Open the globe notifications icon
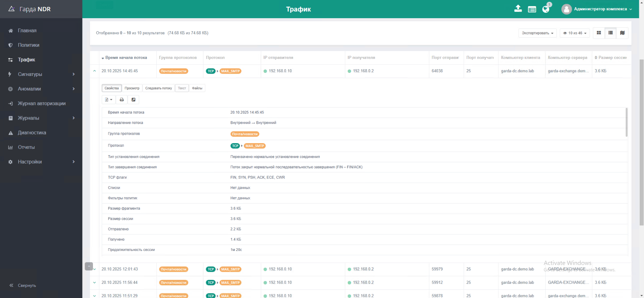Viewport: 644px width, 298px height. click(x=546, y=9)
